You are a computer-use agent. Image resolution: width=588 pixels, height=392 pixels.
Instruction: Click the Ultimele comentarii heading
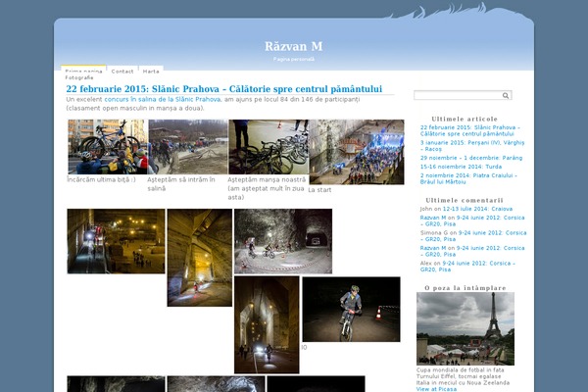point(465,200)
